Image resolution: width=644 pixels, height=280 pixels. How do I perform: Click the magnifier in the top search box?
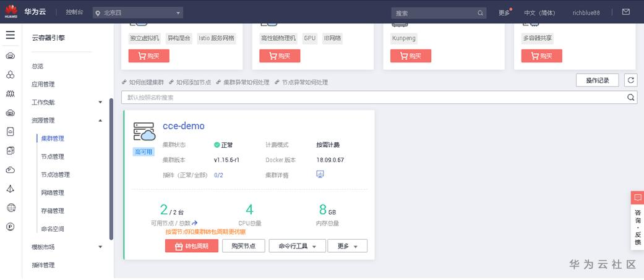pos(480,13)
